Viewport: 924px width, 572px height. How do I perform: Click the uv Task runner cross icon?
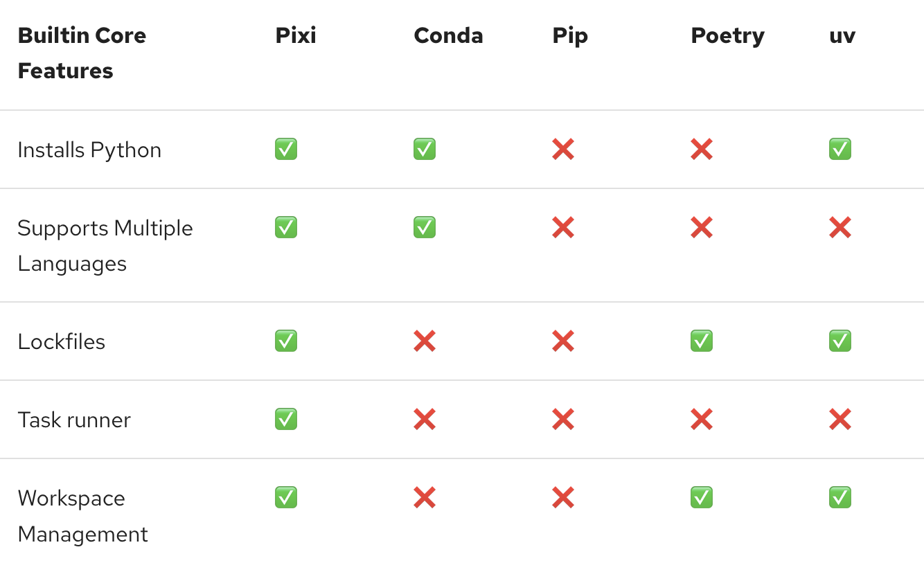tap(840, 419)
